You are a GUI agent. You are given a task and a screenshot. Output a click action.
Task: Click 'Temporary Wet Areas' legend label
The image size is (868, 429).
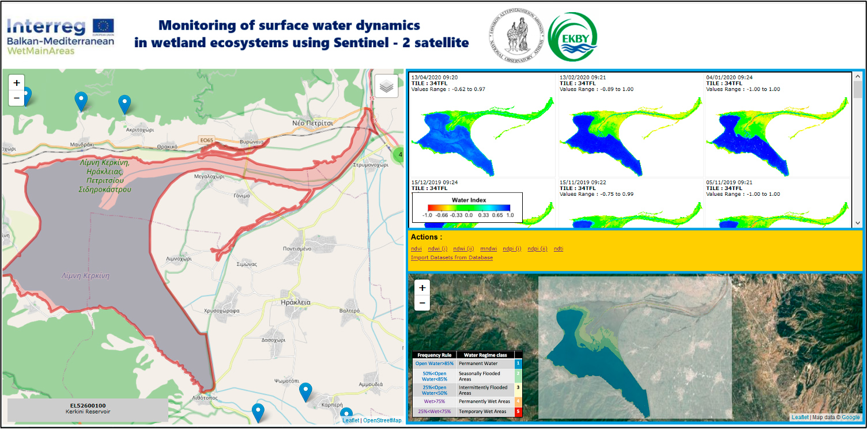(x=482, y=412)
